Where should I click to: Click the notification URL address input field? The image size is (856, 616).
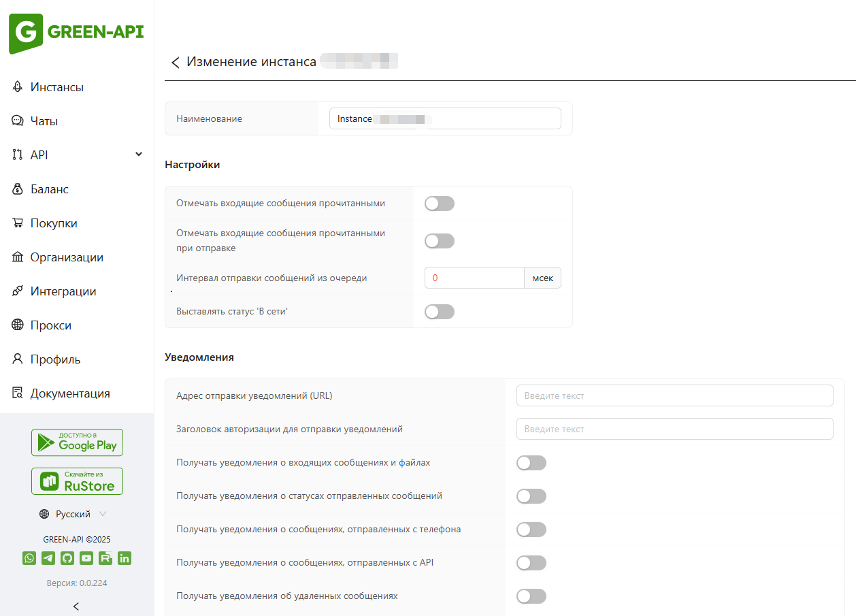click(x=674, y=395)
